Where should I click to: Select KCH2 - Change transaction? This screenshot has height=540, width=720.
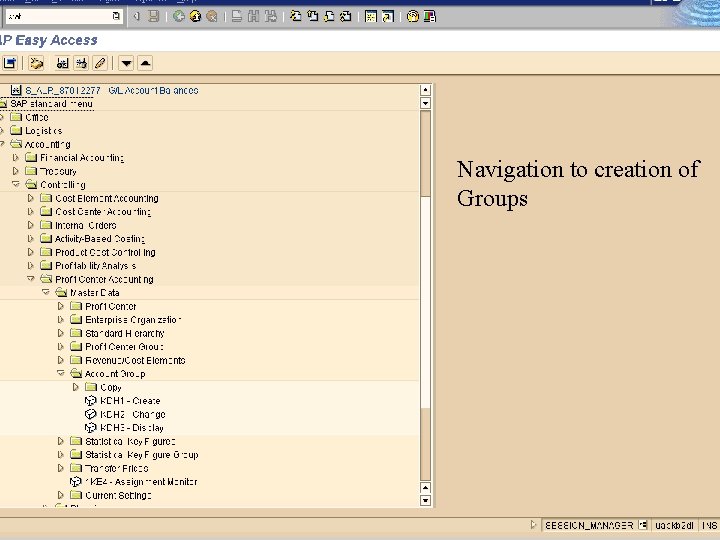133,414
